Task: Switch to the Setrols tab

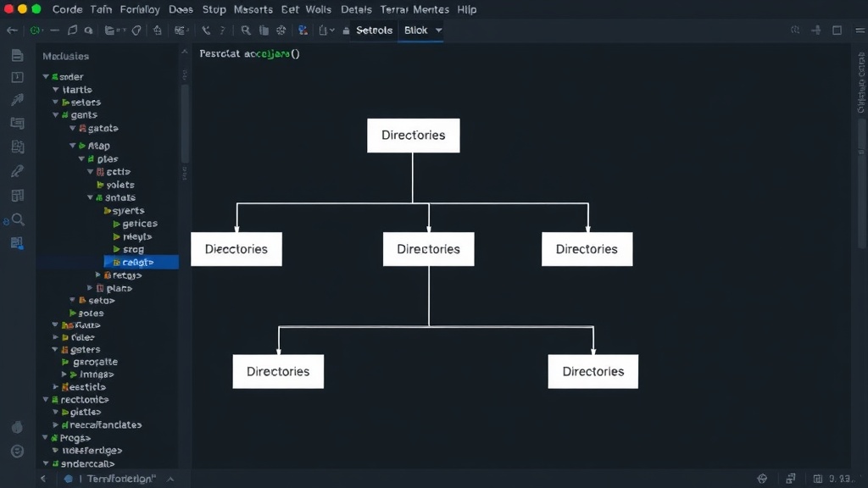Action: pyautogui.click(x=374, y=30)
